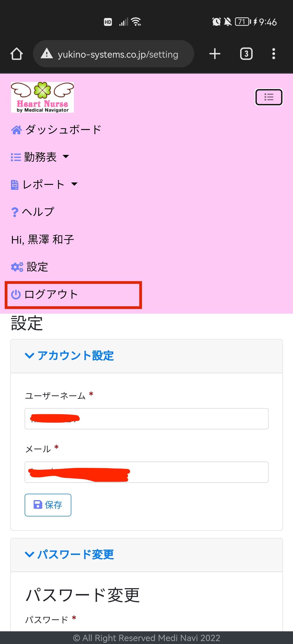Viewport: 293px width, 644px height.
Task: Open a new browser tab
Action: 215,54
